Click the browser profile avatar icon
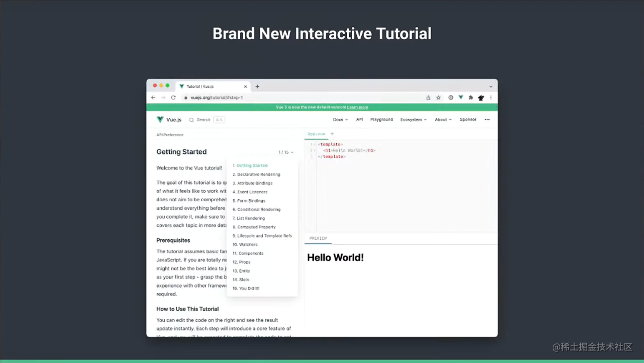 click(481, 98)
